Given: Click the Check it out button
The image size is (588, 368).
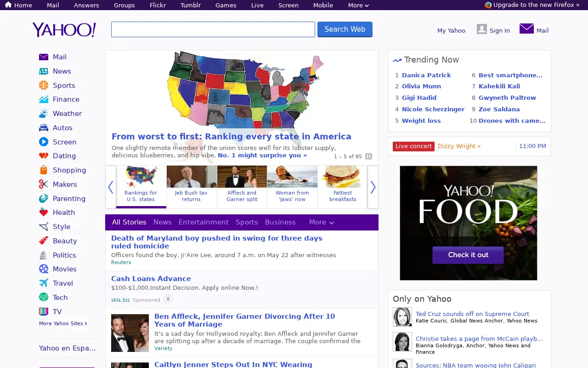Looking at the screenshot, I should pos(468,255).
